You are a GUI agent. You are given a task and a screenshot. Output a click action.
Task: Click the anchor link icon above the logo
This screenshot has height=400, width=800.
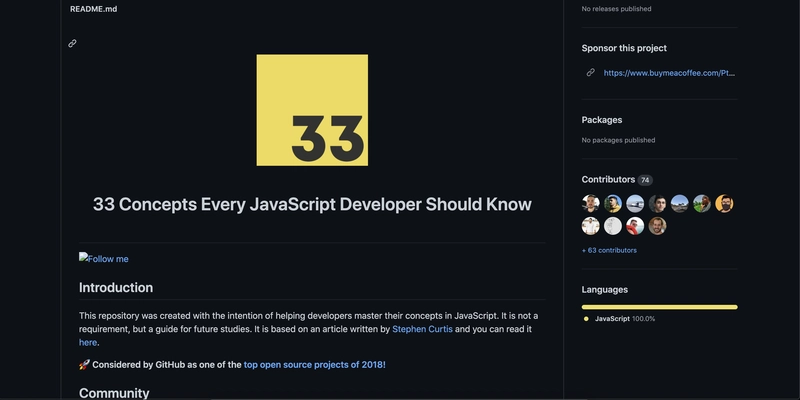pyautogui.click(x=72, y=43)
